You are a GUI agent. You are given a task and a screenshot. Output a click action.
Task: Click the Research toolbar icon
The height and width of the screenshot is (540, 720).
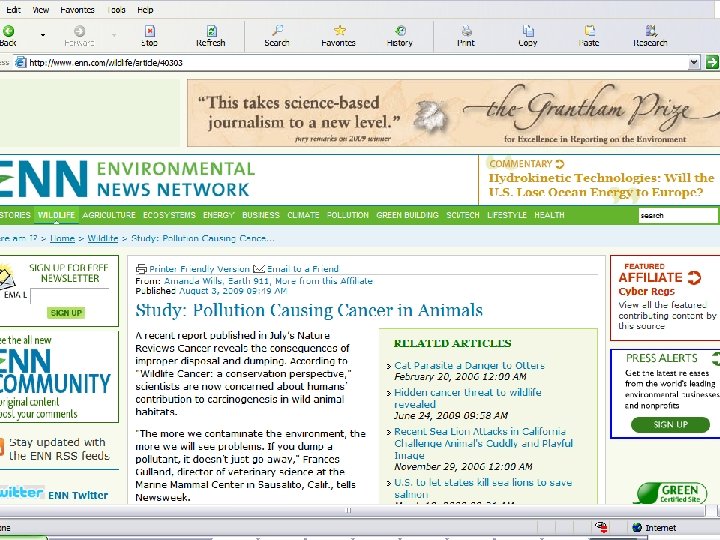(x=650, y=31)
